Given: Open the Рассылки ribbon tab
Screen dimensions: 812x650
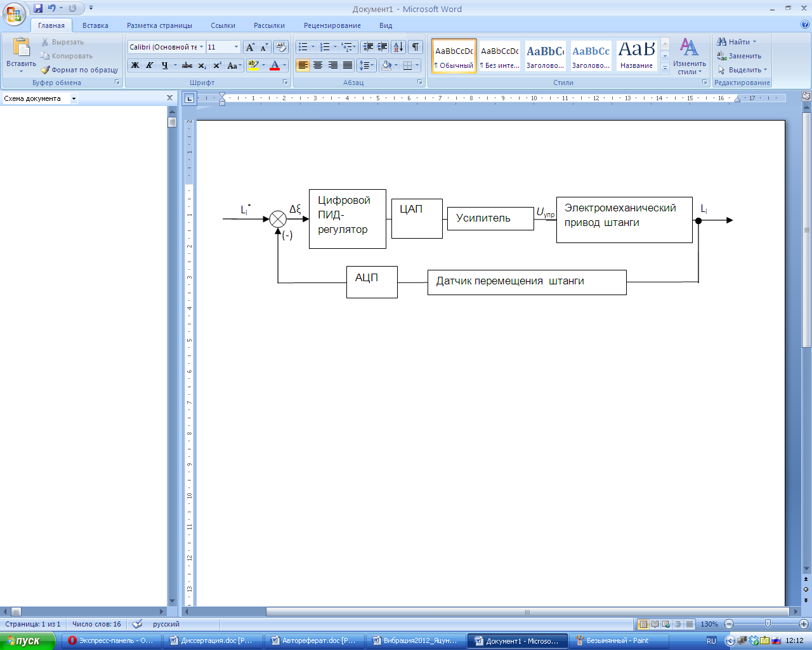Looking at the screenshot, I should point(269,25).
